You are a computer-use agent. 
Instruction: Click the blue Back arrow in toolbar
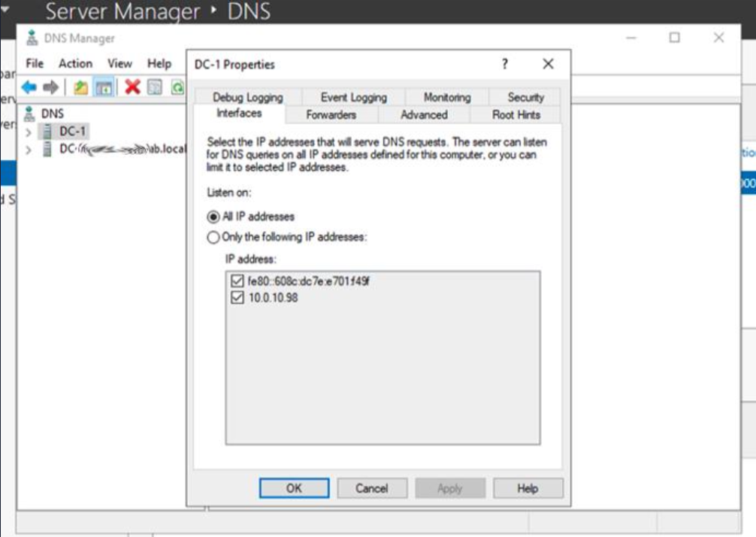[x=29, y=87]
